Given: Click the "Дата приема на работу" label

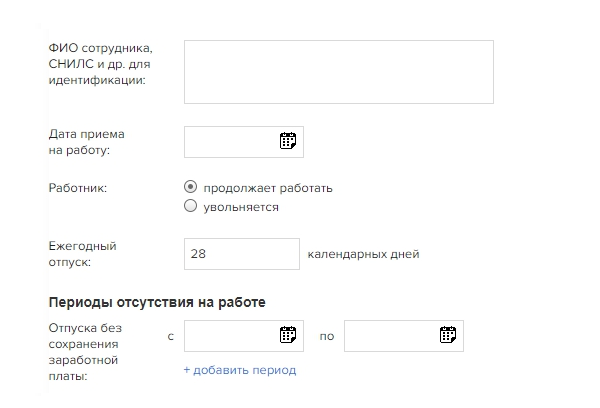Looking at the screenshot, I should [86, 142].
